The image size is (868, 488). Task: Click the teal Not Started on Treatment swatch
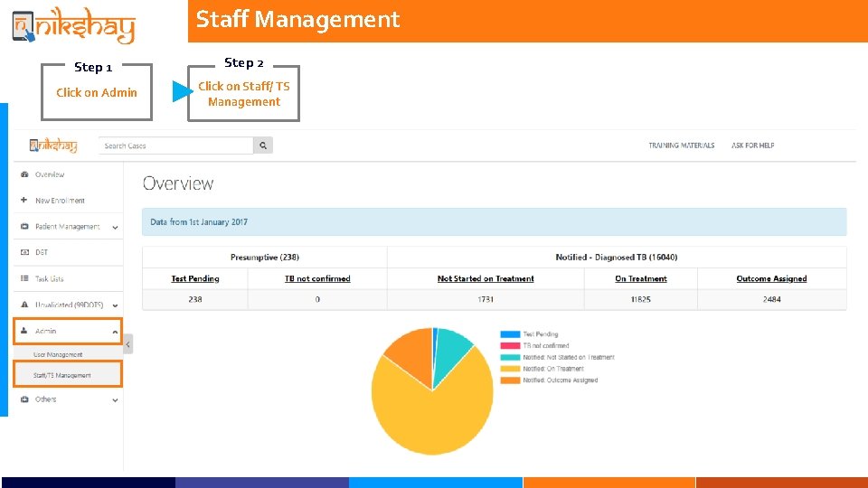pyautogui.click(x=510, y=358)
